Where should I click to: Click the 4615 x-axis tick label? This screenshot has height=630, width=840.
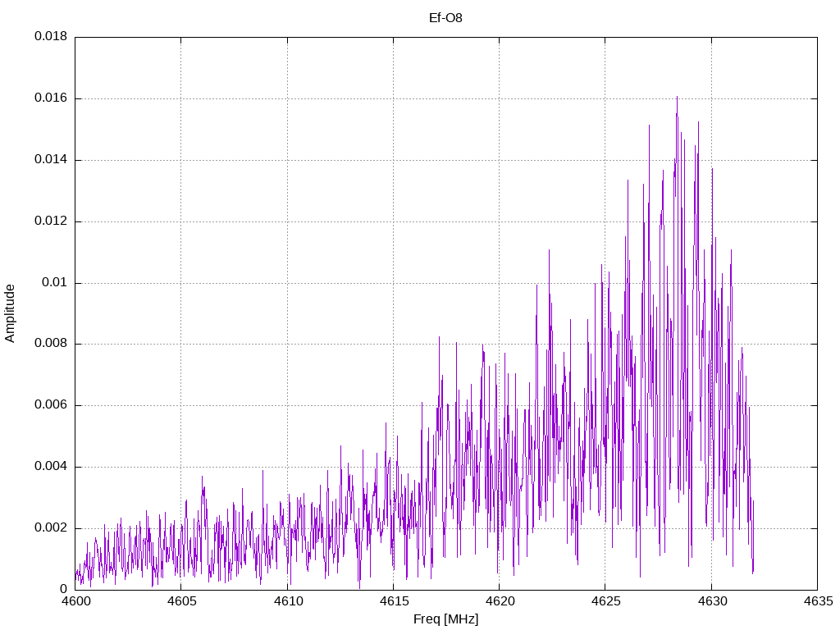tap(394, 601)
